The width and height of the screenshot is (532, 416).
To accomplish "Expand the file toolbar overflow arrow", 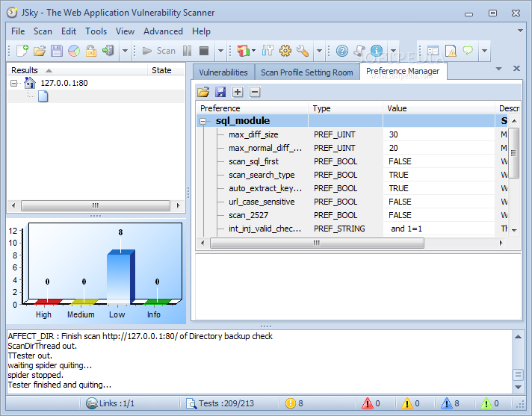I will tap(125, 51).
